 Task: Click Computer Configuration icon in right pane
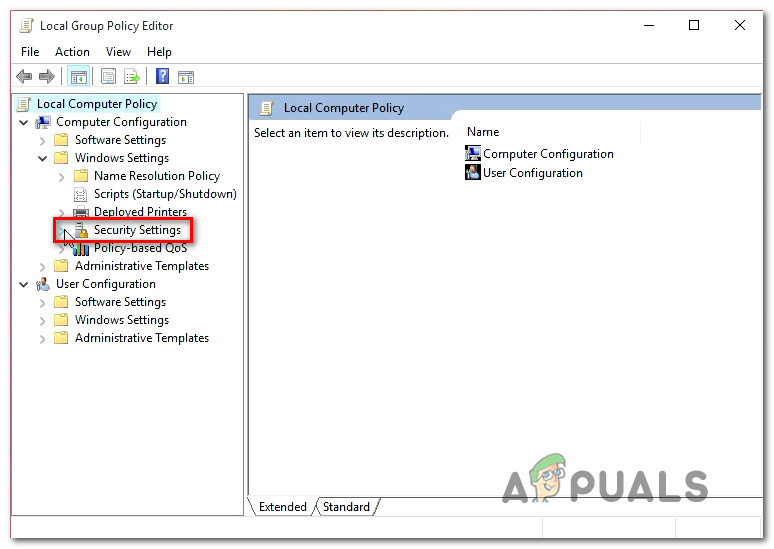473,154
